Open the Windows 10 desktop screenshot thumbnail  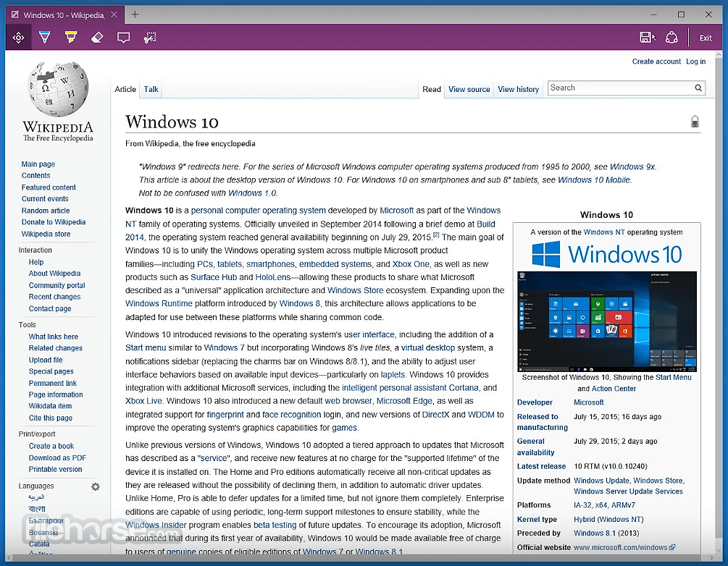(607, 321)
